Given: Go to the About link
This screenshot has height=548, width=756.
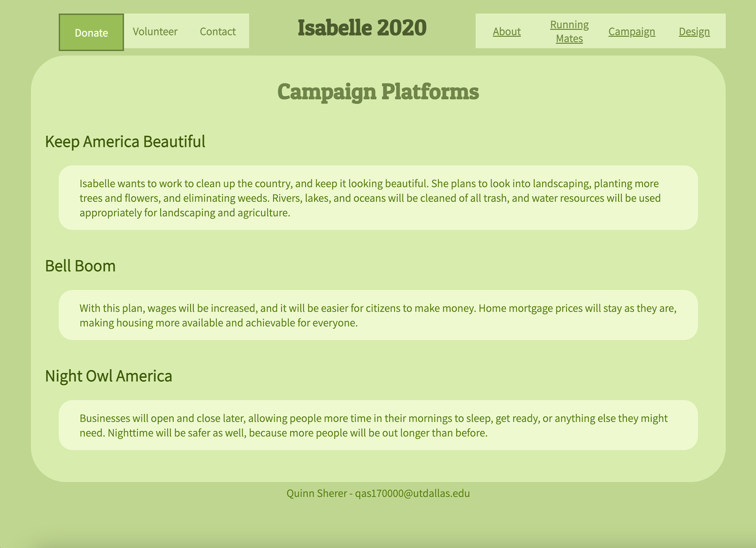Looking at the screenshot, I should [507, 31].
